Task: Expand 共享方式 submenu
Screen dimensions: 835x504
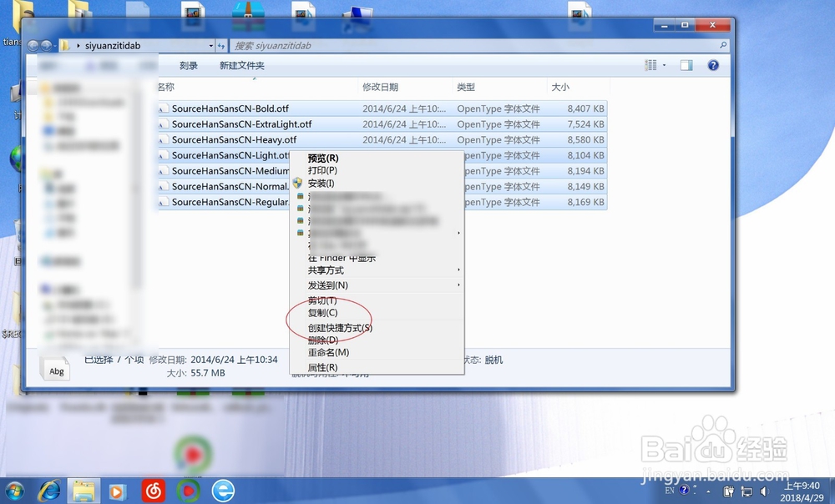Action: pyautogui.click(x=377, y=270)
